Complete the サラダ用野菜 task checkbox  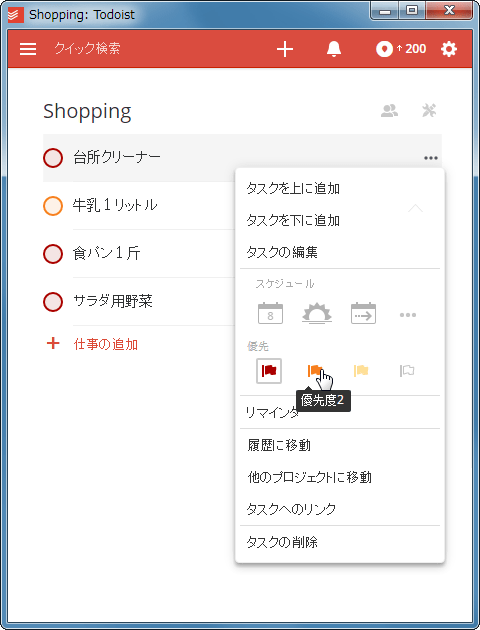[x=53, y=302]
